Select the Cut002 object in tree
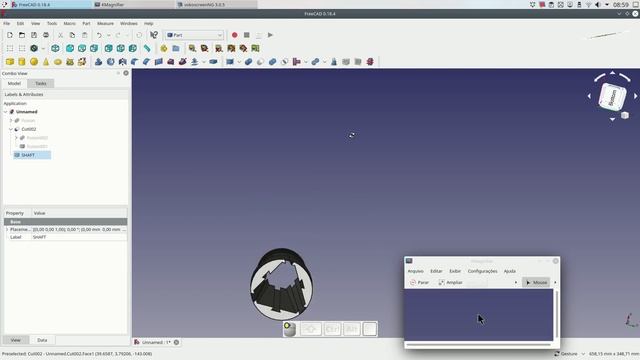 click(x=29, y=129)
